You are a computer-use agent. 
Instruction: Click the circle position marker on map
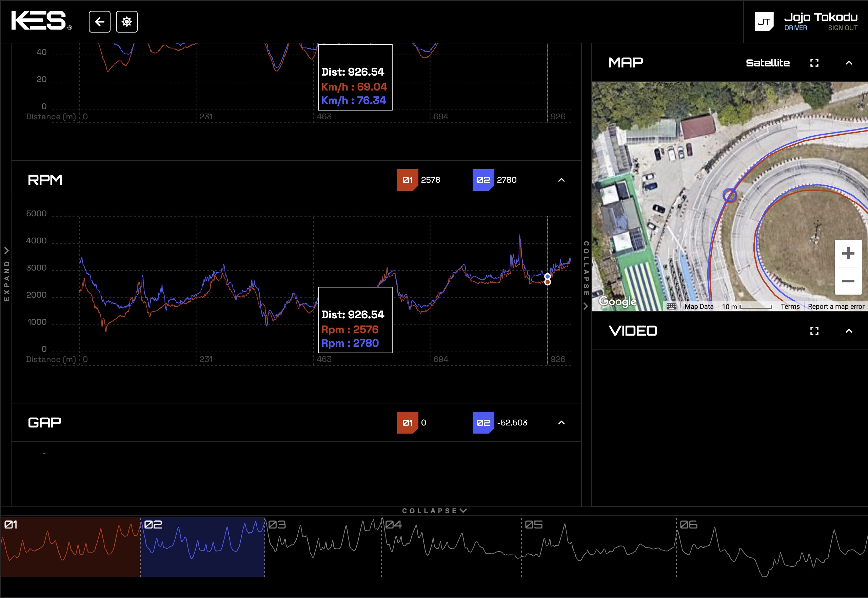click(729, 195)
